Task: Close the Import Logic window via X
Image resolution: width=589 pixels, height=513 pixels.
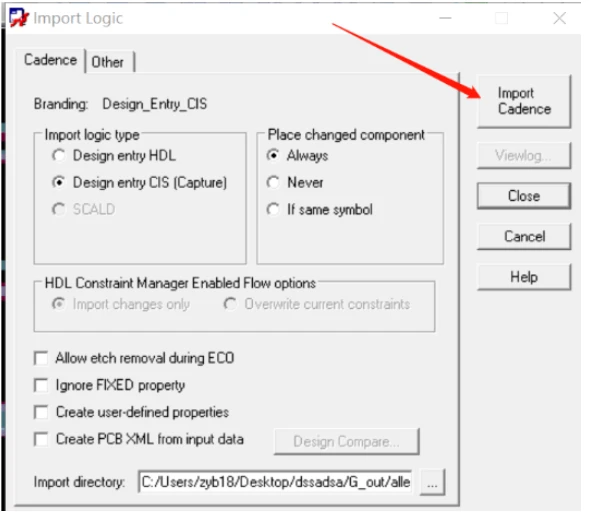Action: coord(560,18)
